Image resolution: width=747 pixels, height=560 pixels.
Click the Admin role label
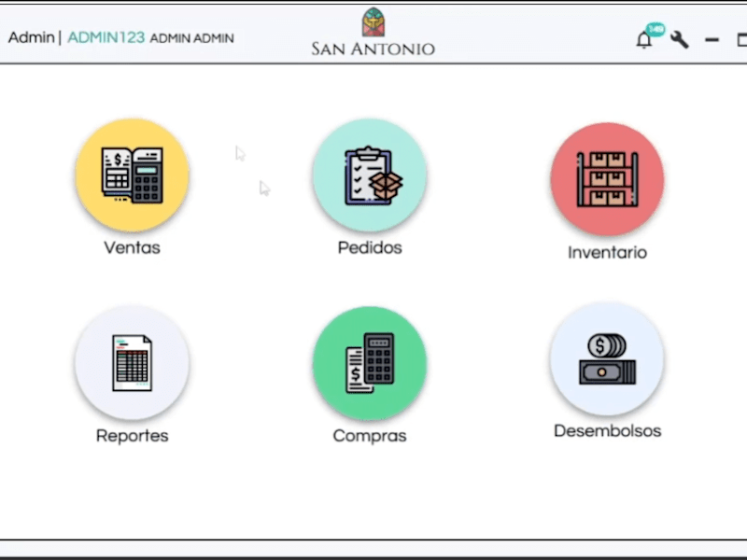point(31,37)
